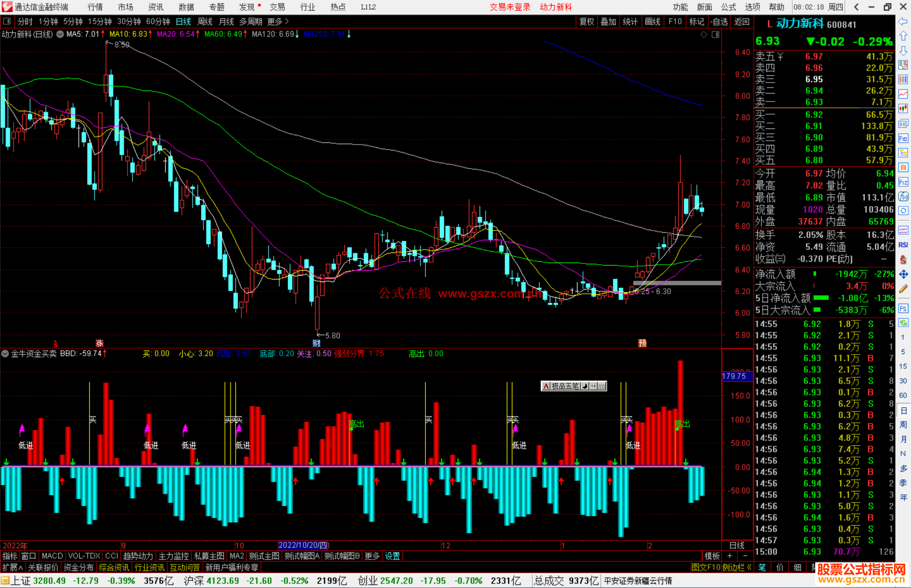Viewport: 911px width, 588px height.
Task: Toggle the main chart indicator circle button
Action: click(x=60, y=34)
